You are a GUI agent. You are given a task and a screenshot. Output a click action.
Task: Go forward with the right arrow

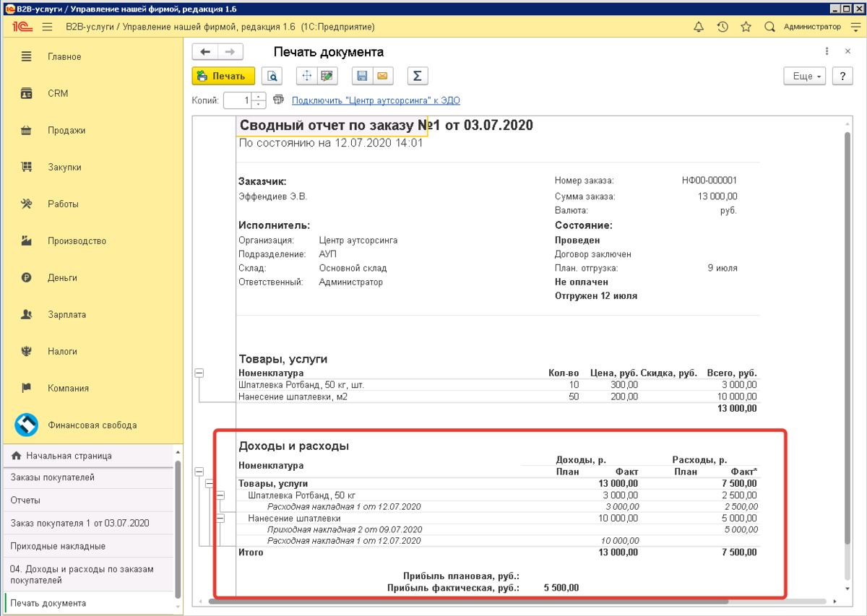click(230, 52)
